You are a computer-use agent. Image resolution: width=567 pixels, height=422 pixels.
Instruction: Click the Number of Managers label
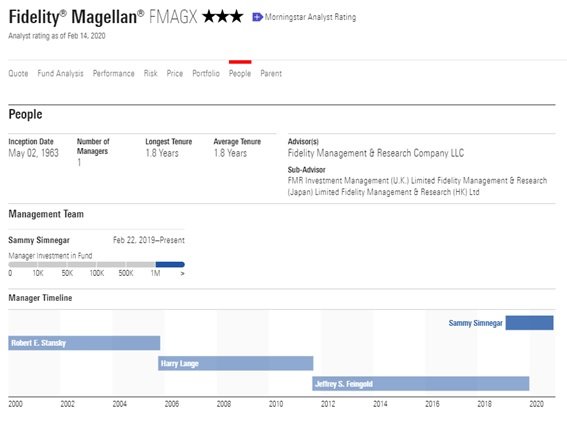tap(93, 146)
